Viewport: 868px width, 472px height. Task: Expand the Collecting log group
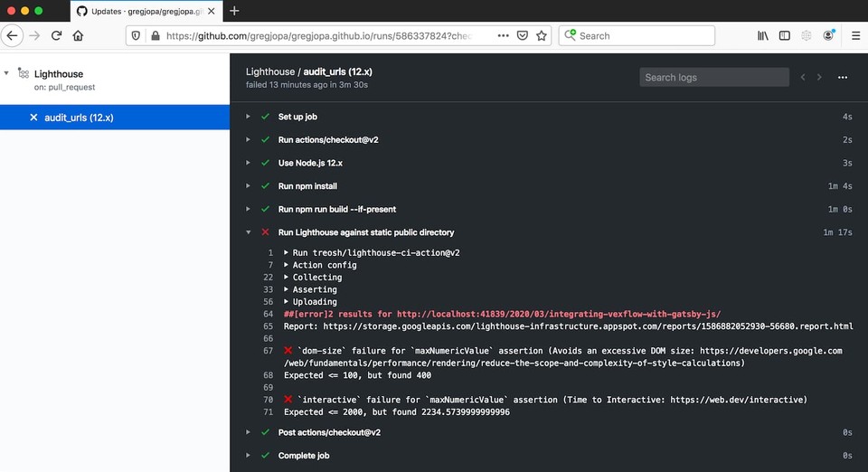287,277
